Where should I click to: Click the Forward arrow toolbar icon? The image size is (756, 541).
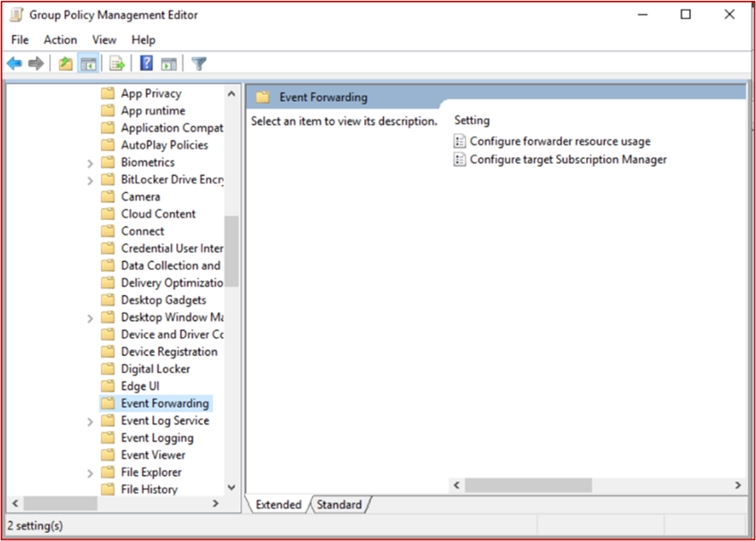[x=36, y=63]
